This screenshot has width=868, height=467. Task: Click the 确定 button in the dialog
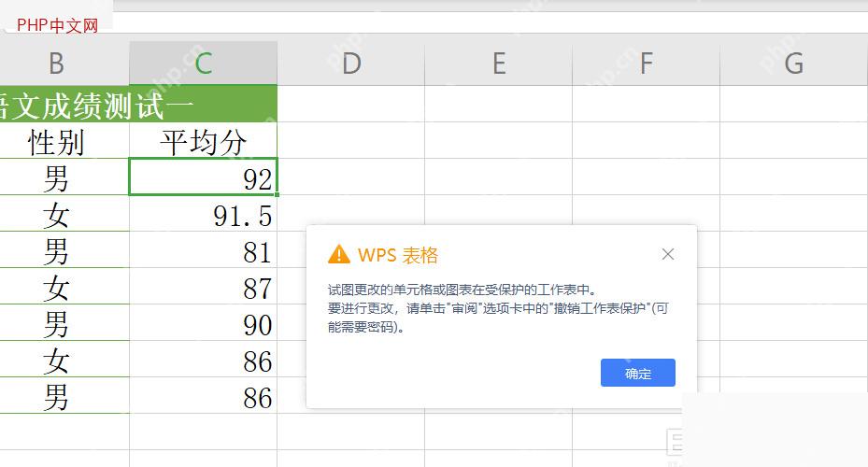[638, 373]
